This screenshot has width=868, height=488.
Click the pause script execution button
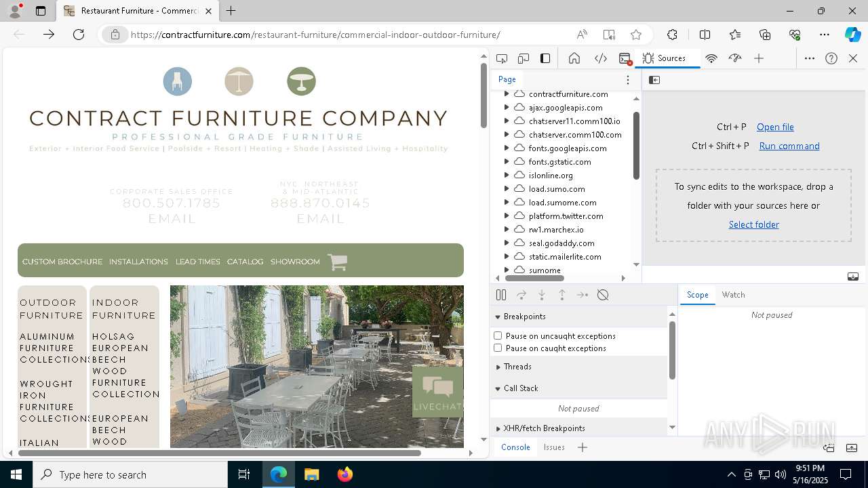(x=501, y=295)
